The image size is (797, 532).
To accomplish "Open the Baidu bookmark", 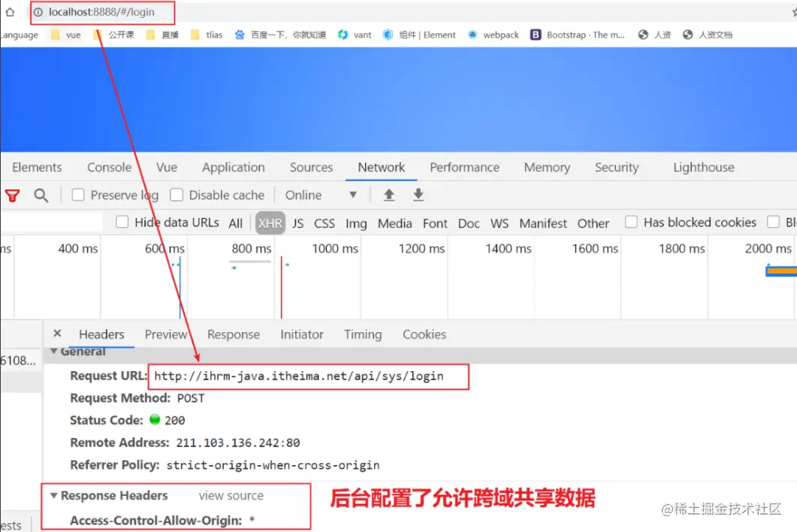I will coord(280,35).
